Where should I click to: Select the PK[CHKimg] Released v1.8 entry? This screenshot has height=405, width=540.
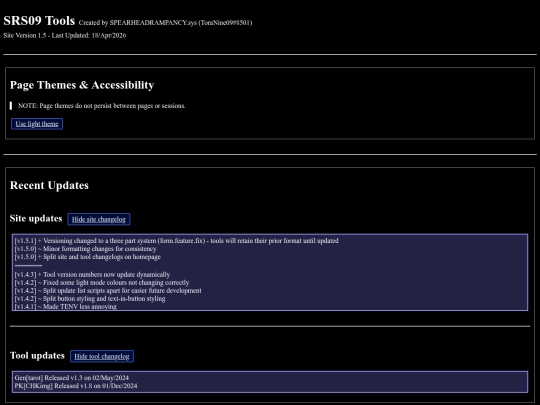pos(76,386)
